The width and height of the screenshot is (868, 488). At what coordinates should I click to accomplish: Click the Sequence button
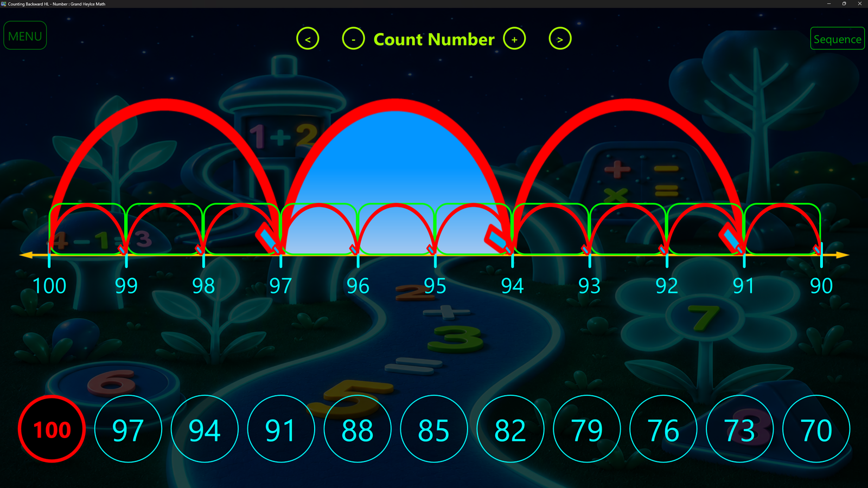tap(837, 39)
